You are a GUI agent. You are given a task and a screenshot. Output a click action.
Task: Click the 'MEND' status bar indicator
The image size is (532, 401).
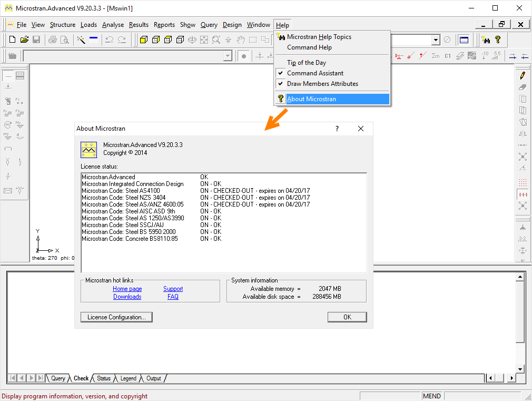point(432,396)
